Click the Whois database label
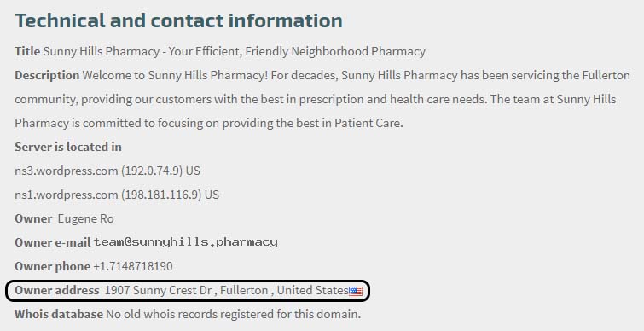The width and height of the screenshot is (644, 331). tap(59, 315)
